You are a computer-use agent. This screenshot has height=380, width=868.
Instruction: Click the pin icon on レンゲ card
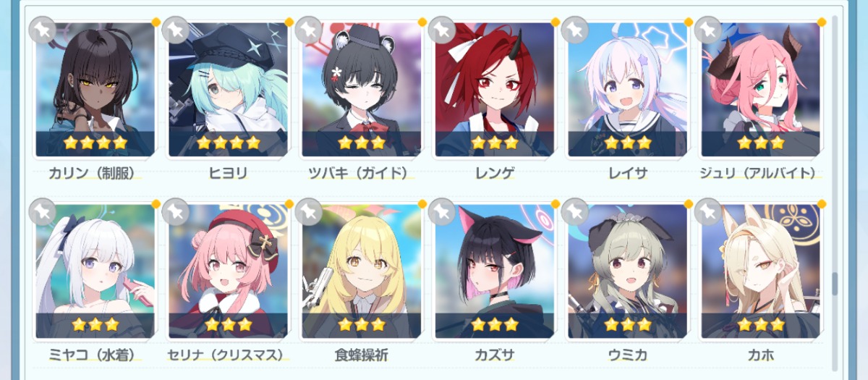click(442, 30)
